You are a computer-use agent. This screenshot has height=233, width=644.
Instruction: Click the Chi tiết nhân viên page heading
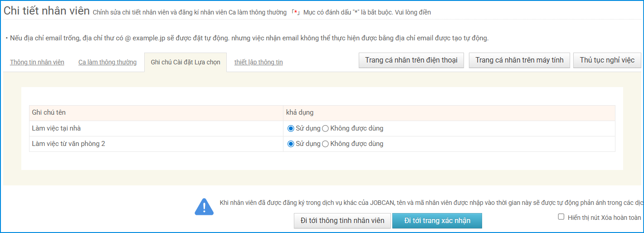(x=47, y=11)
